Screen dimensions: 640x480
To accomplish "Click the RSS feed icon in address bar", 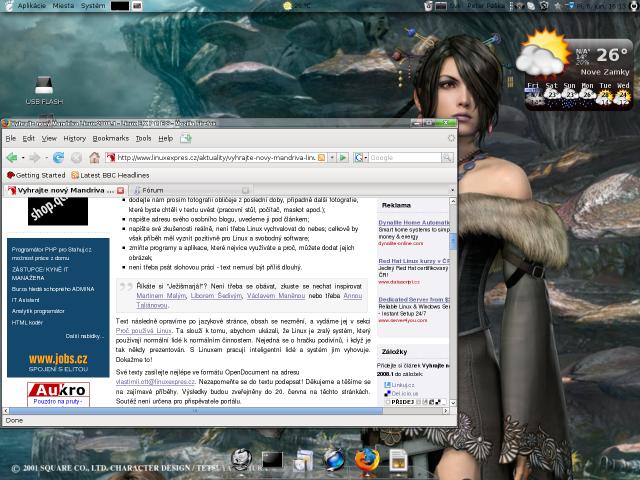I will tap(322, 158).
